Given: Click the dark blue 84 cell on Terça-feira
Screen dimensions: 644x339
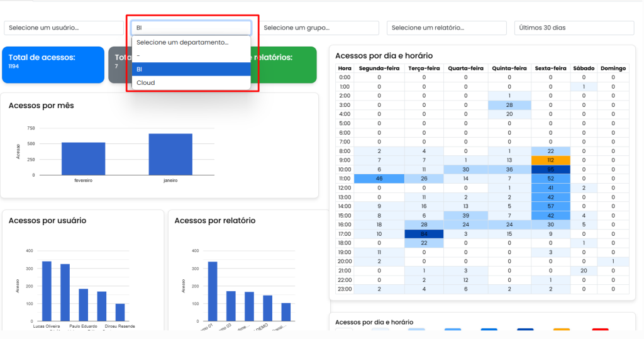Looking at the screenshot, I should (424, 234).
